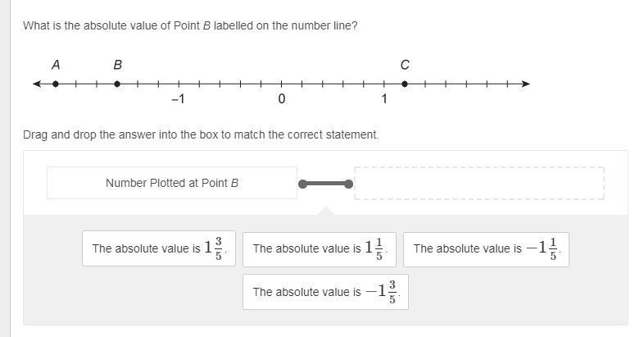
Task: Click left endpoint dot of the connector
Action: tap(302, 184)
